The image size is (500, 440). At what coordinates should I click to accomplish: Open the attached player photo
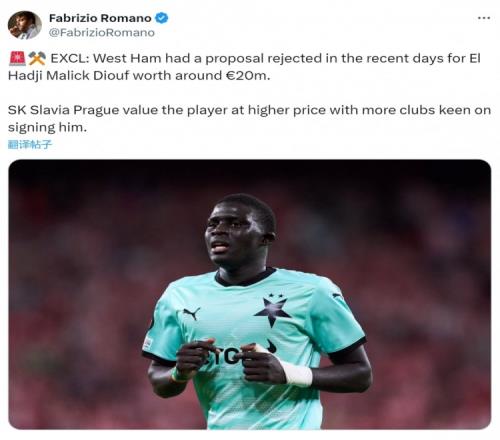250,294
